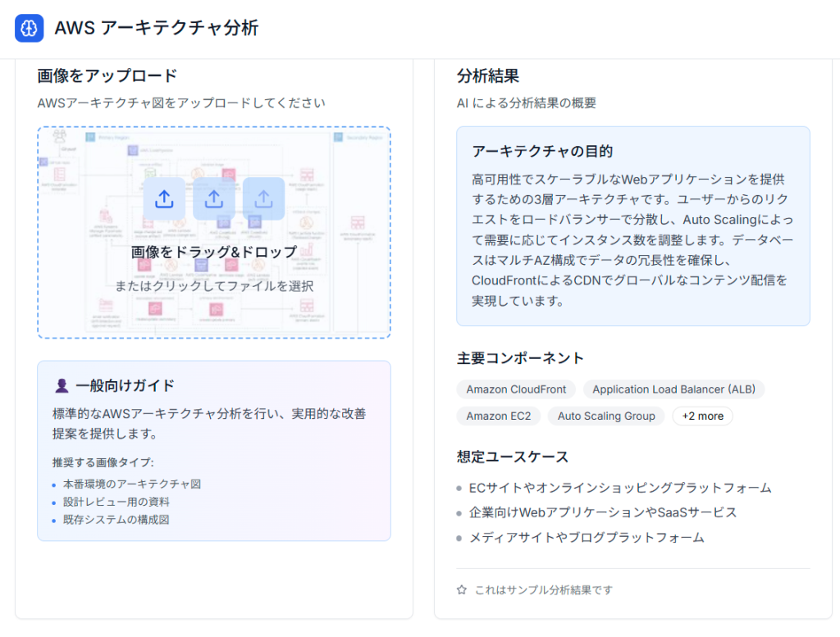Click the メディアサイトやブログプラットフォーム use case
Image resolution: width=840 pixels, height=637 pixels.
coord(587,538)
